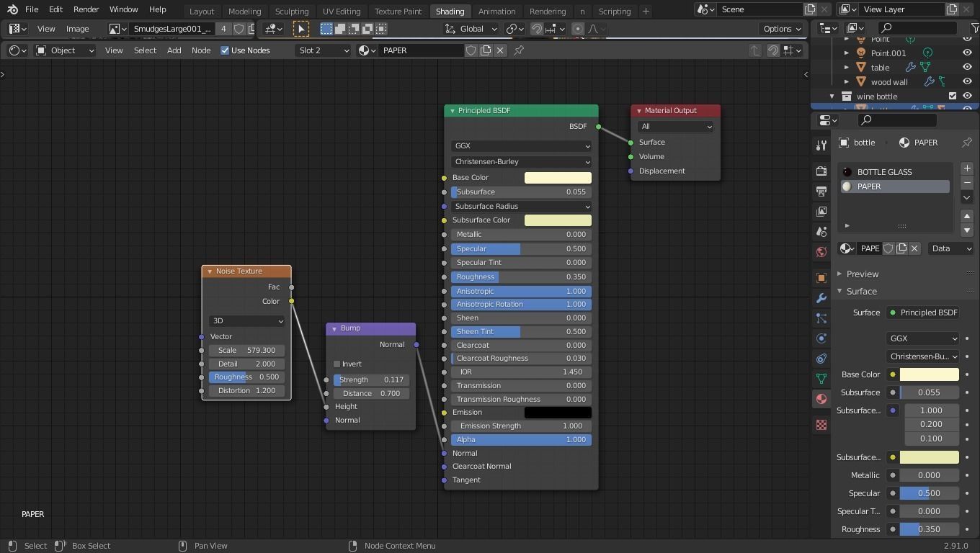Expand the table object in outliner
This screenshot has width=980, height=553.
(847, 67)
